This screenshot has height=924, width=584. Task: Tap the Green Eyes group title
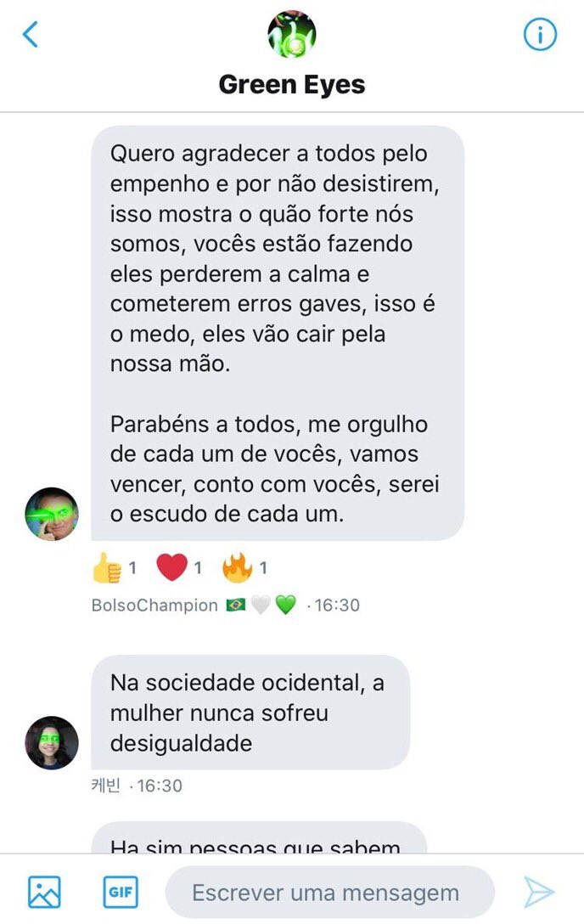pos(292,84)
